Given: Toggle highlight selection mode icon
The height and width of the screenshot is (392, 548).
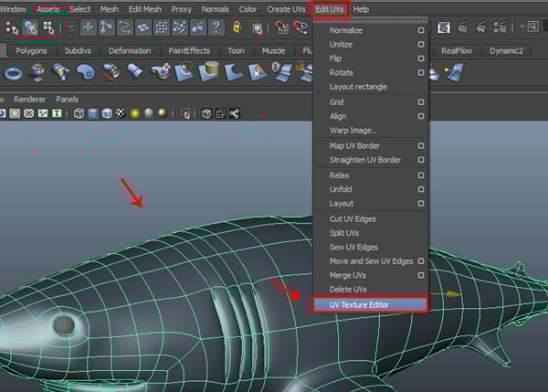Looking at the screenshot, I should click(257, 27).
